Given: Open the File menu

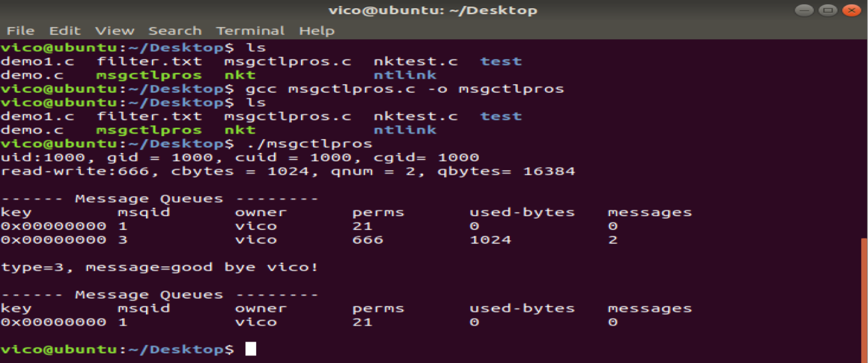Looking at the screenshot, I should click(x=21, y=31).
